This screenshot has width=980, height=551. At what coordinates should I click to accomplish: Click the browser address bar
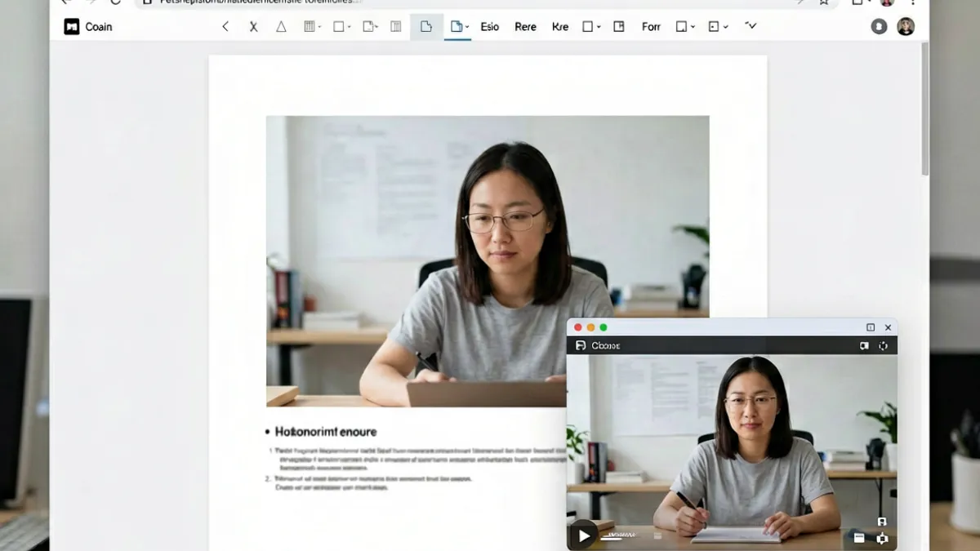tap(486, 2)
